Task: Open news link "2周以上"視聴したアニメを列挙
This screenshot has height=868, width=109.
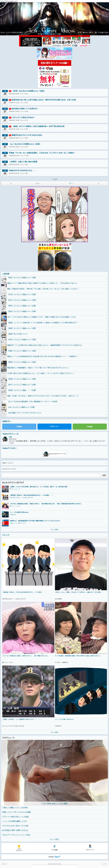Action: [15, 808]
